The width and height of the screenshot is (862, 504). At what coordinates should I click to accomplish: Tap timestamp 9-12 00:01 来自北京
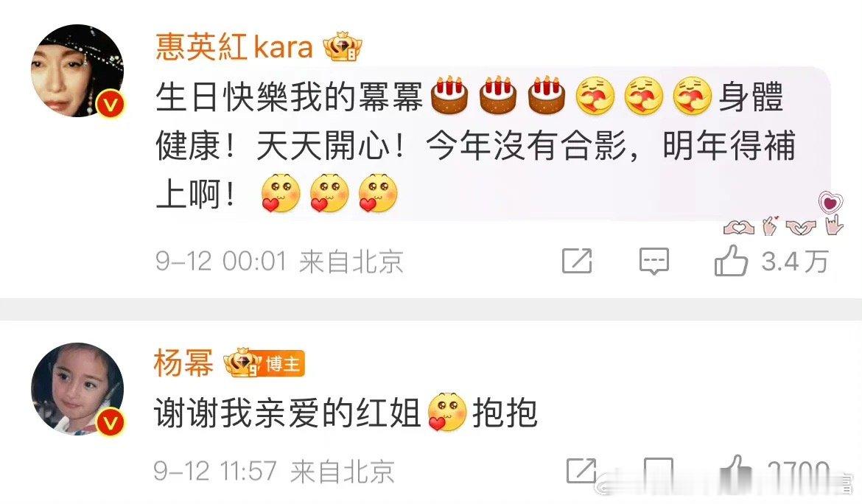[x=279, y=261]
